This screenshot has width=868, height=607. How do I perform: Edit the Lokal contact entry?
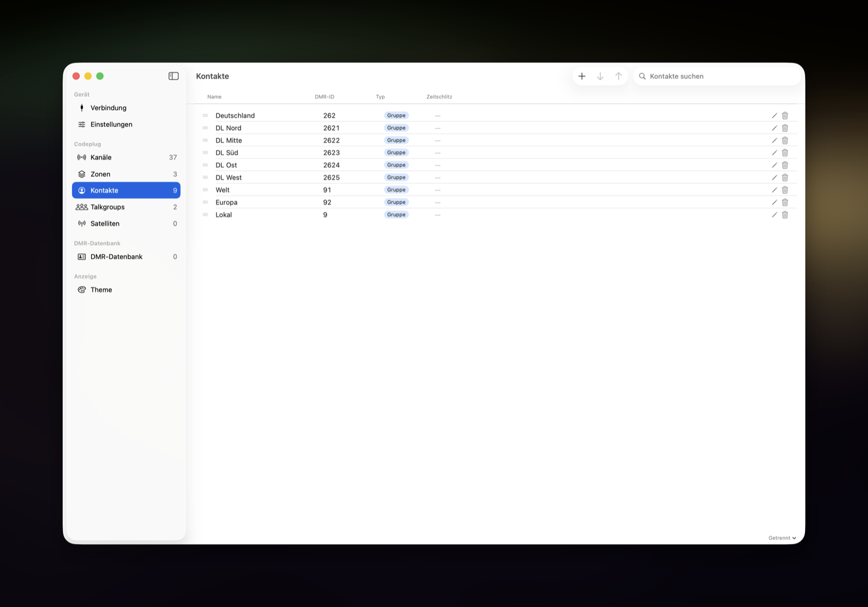(774, 215)
